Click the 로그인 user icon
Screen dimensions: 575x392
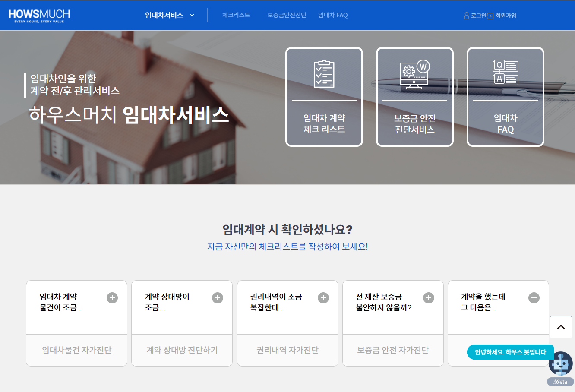click(466, 16)
